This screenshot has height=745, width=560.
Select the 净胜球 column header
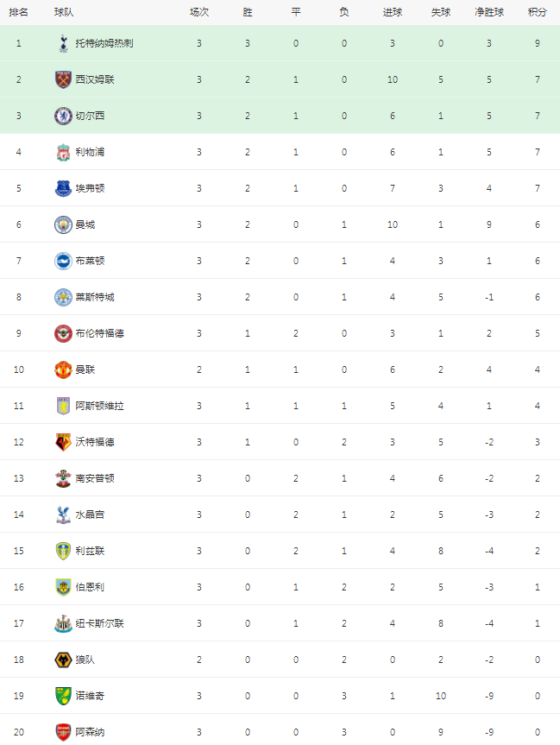[489, 12]
